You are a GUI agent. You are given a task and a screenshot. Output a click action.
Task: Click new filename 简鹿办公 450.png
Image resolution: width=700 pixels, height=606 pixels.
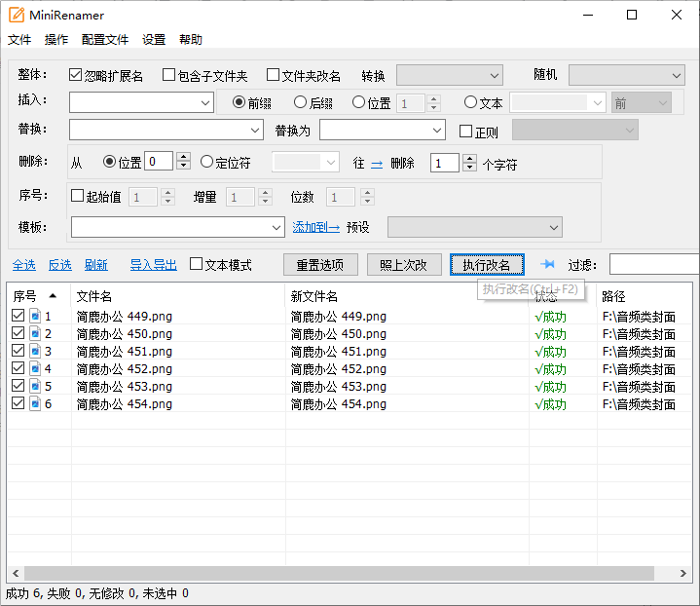pyautogui.click(x=339, y=334)
